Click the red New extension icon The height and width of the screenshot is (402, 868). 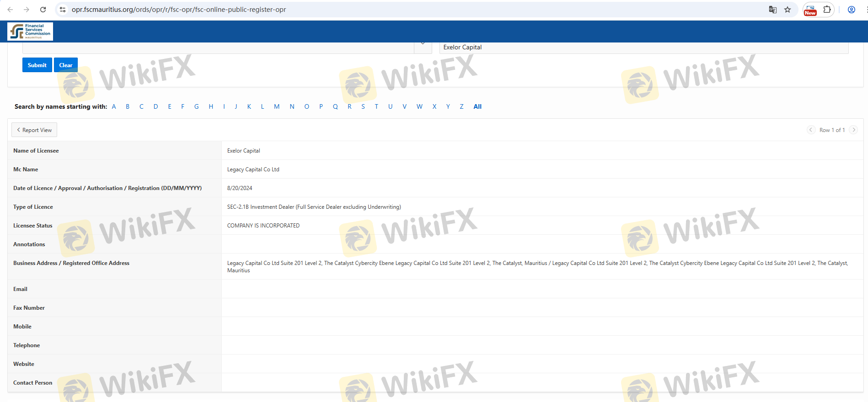810,10
